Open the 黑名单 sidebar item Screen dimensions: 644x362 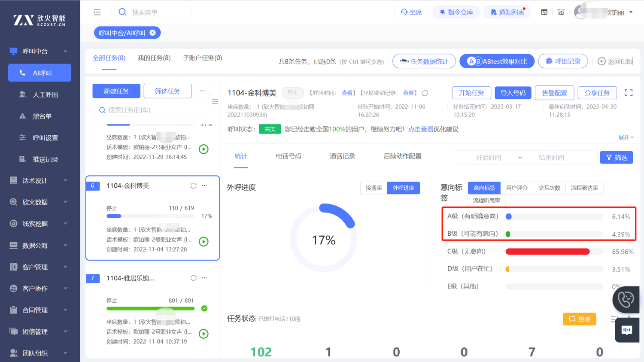click(43, 116)
